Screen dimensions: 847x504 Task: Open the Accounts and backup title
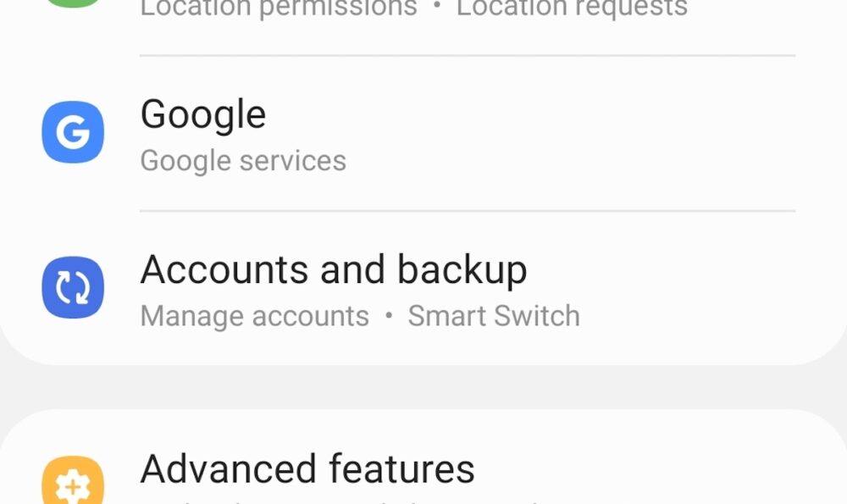click(334, 269)
